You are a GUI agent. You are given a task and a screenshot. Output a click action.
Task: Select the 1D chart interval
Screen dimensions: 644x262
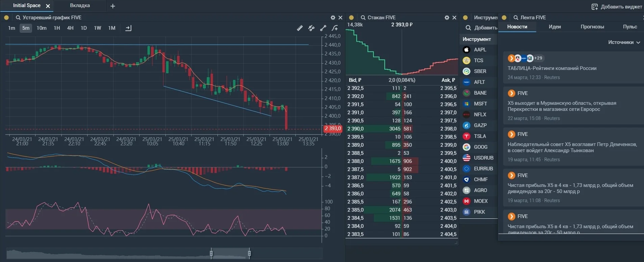click(x=84, y=28)
